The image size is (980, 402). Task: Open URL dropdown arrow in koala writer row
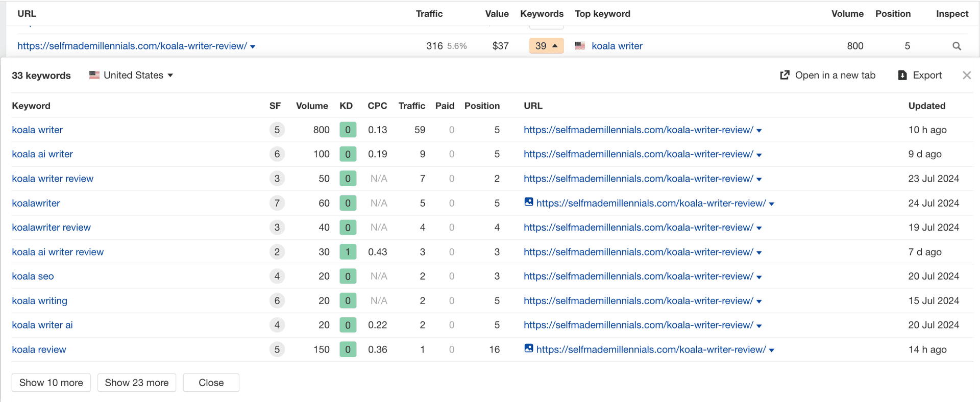pyautogui.click(x=759, y=131)
